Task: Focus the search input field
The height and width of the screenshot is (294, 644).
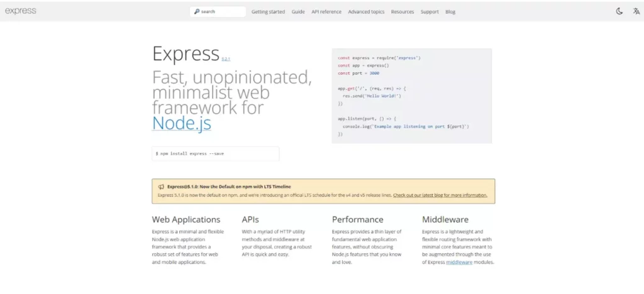Action: [x=218, y=11]
